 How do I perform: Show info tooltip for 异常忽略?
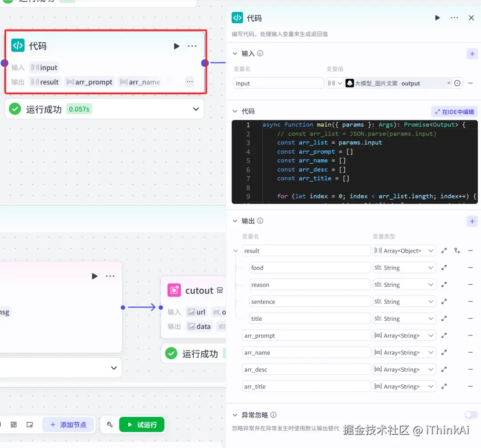(x=273, y=415)
